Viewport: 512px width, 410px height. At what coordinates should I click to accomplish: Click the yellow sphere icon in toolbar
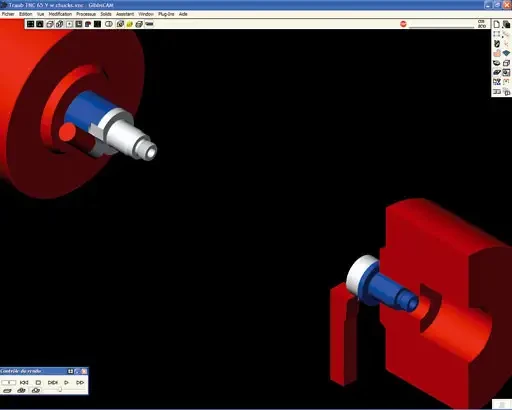pyautogui.click(x=129, y=24)
